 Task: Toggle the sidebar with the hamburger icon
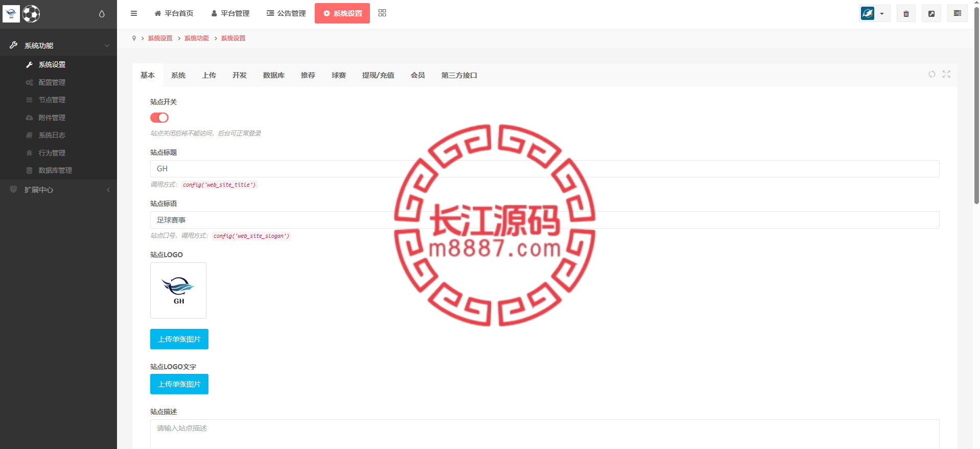point(134,13)
